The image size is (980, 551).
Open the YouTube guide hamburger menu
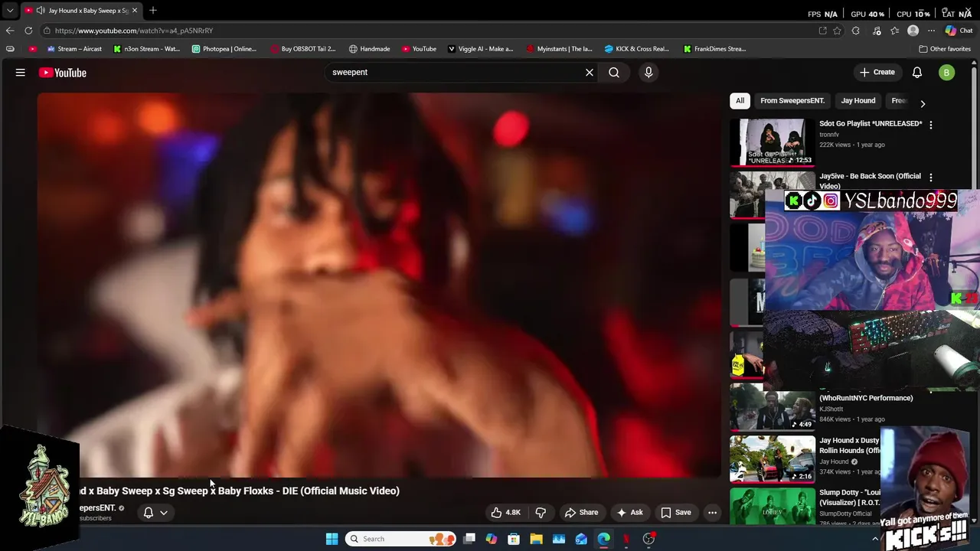pos(21,73)
